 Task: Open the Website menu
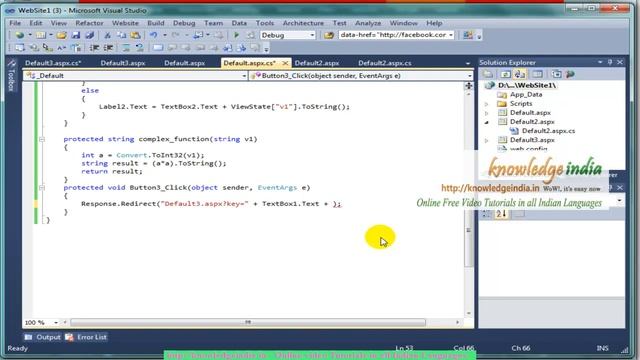[125, 23]
